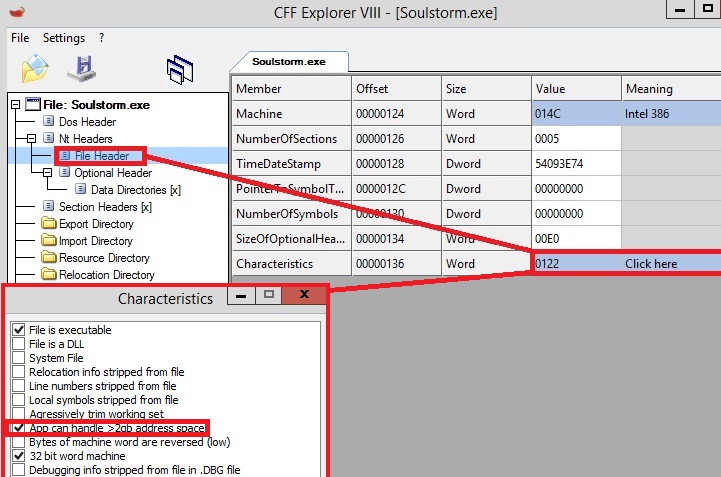Image resolution: width=721 pixels, height=477 pixels.
Task: Click the Value column header
Action: (x=576, y=88)
